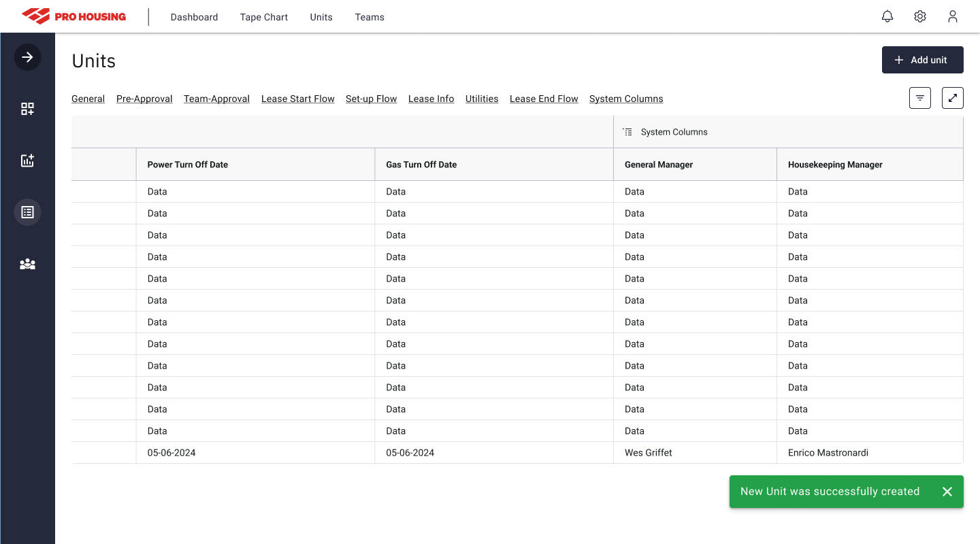Image resolution: width=980 pixels, height=544 pixels.
Task: Open the user profile icon
Action: pos(953,16)
